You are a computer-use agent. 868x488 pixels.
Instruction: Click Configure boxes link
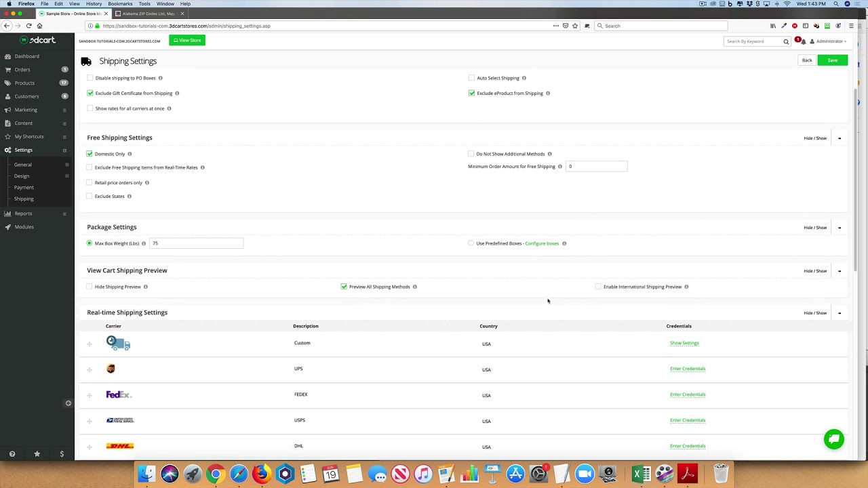[542, 243]
